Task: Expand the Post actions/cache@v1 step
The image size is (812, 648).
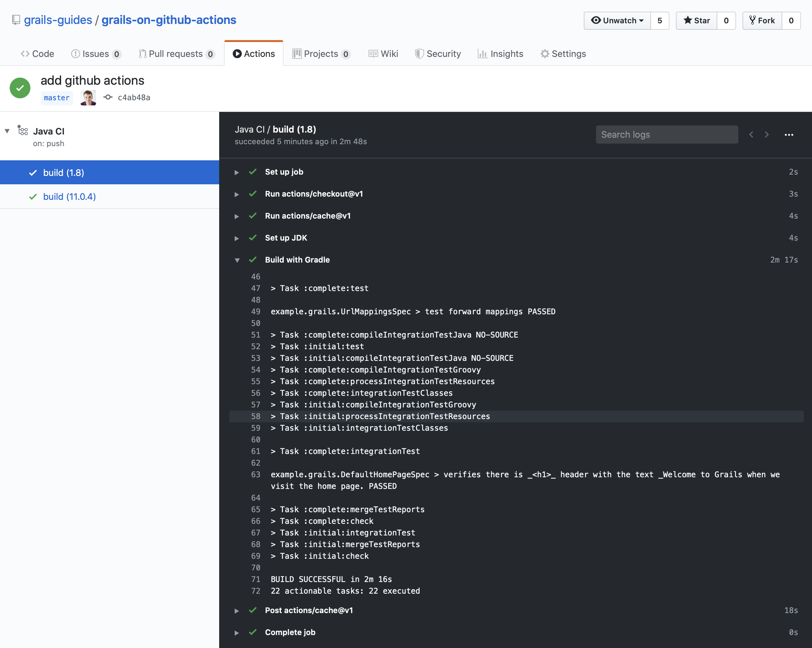Action: pos(237,611)
